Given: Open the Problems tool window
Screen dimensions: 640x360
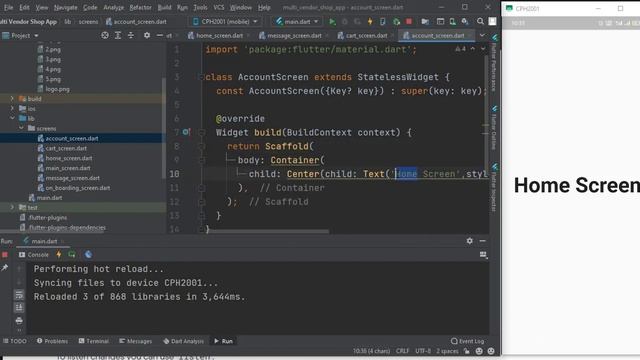Looking at the screenshot, I should pyautogui.click(x=52, y=341).
